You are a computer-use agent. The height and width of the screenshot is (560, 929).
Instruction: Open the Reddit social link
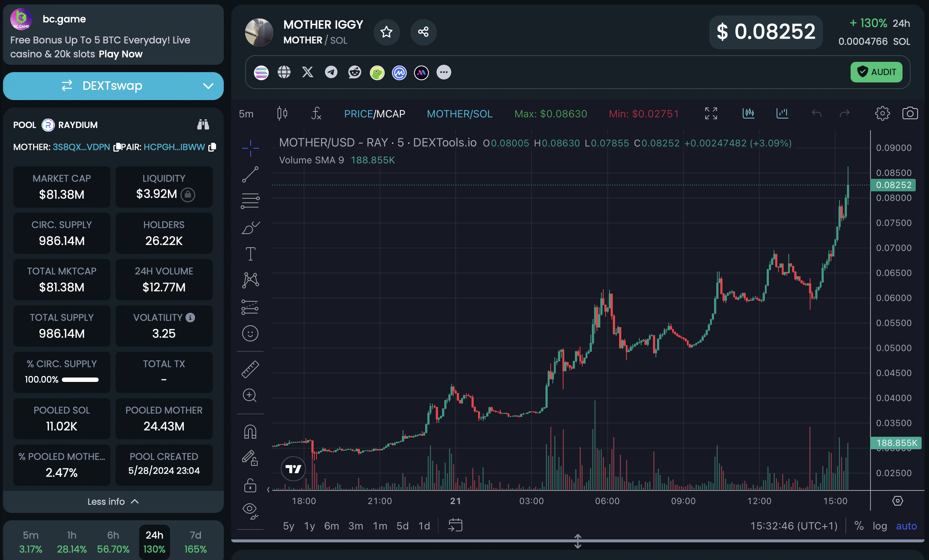coord(354,72)
